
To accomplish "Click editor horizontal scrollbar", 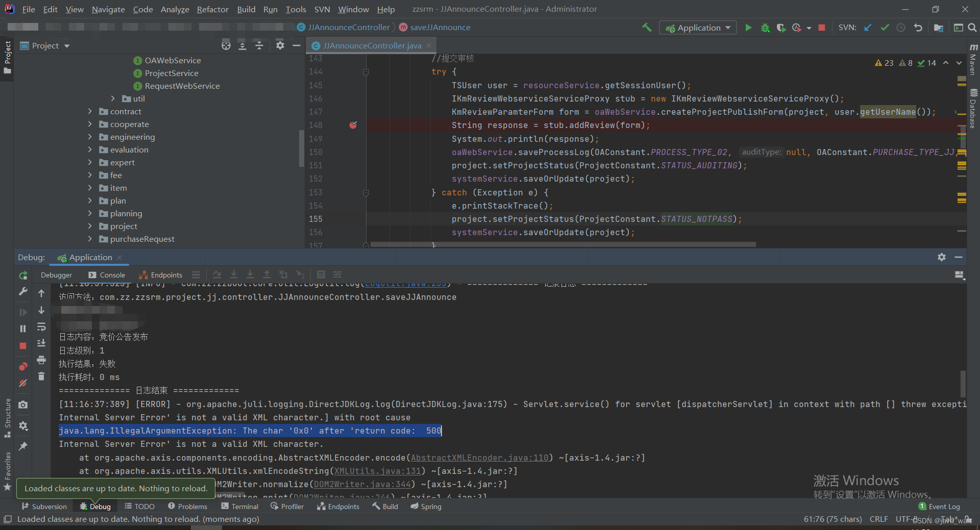I will (563, 244).
